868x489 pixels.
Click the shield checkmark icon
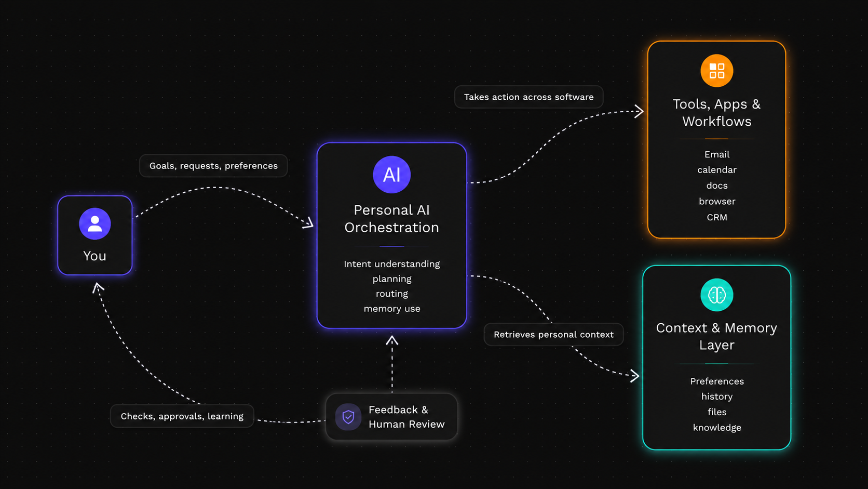click(x=348, y=417)
